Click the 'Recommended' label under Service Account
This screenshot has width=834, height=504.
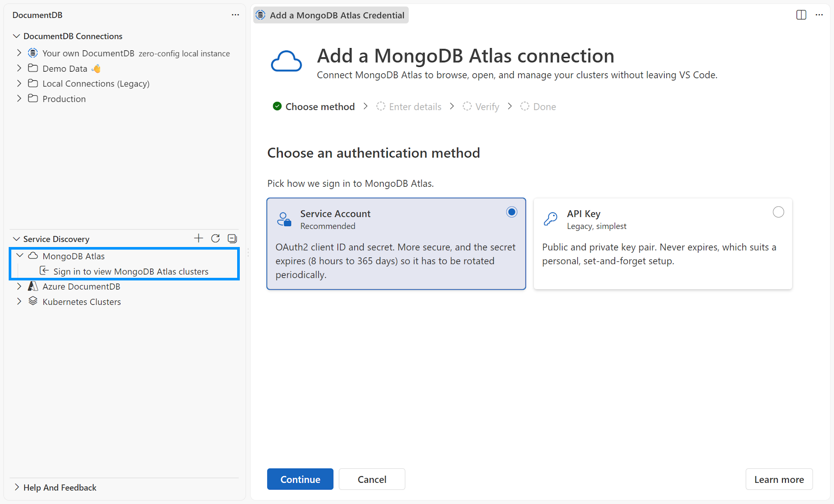tap(328, 226)
